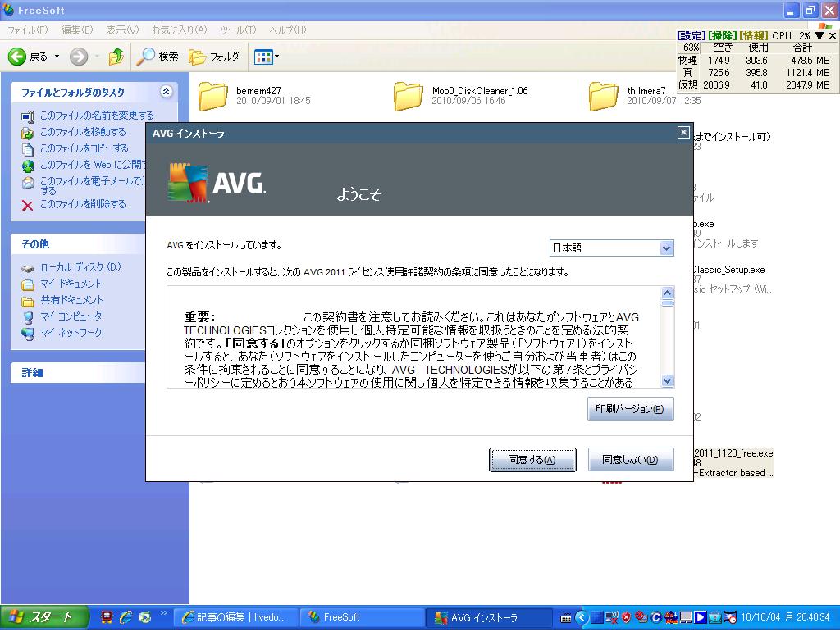The height and width of the screenshot is (632, 840).
Task: Click license text scrollbar up arrow
Action: pyautogui.click(x=667, y=293)
